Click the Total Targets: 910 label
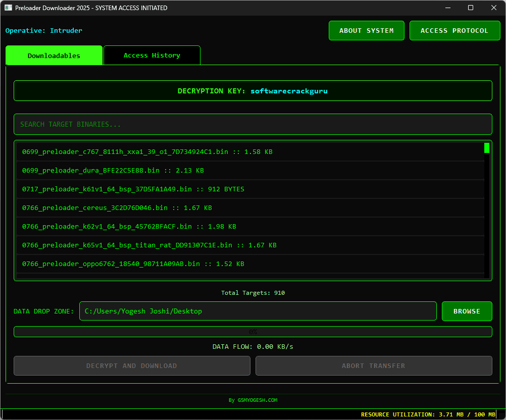This screenshot has height=420, width=506. (x=253, y=293)
